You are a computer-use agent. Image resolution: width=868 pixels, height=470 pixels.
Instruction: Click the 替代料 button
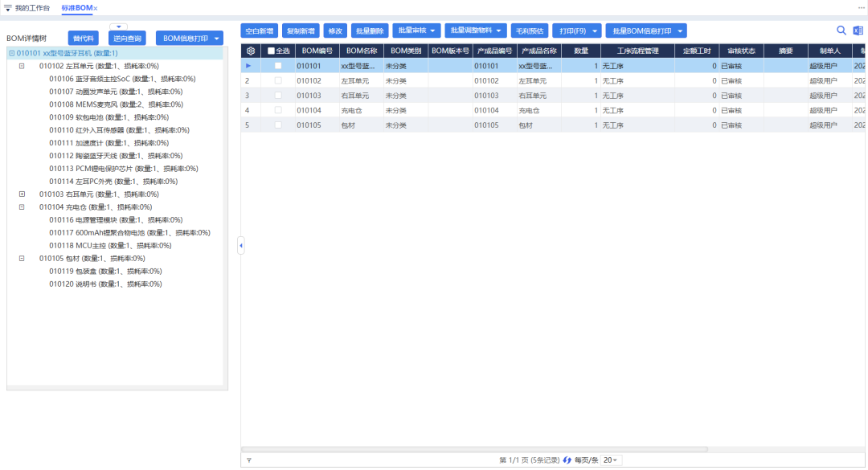84,39
